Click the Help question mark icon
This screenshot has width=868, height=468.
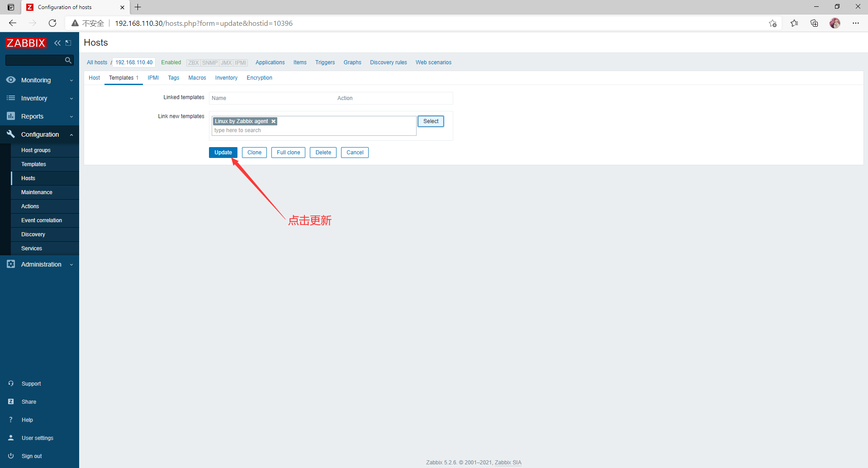click(11, 420)
